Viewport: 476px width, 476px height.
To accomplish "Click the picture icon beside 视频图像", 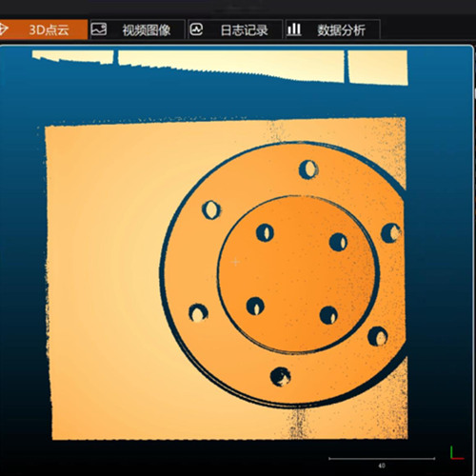I will tap(99, 30).
